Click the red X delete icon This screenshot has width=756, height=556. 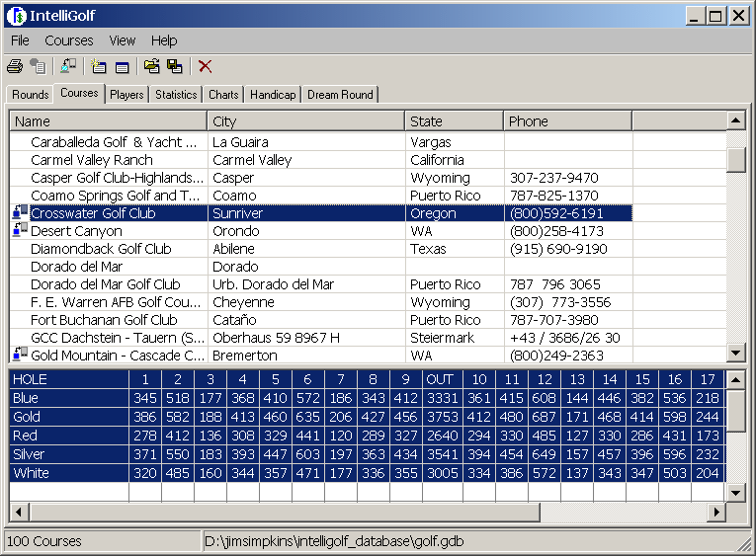click(x=205, y=66)
